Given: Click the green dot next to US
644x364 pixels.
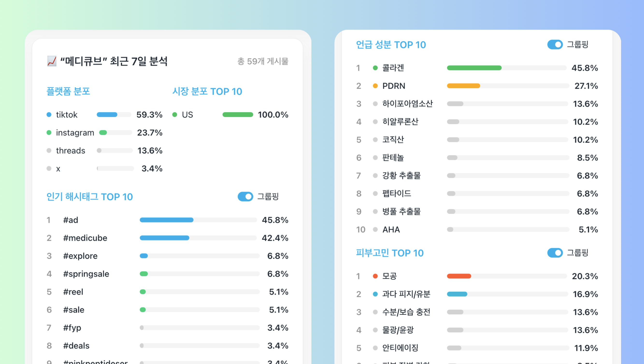Looking at the screenshot, I should [175, 115].
